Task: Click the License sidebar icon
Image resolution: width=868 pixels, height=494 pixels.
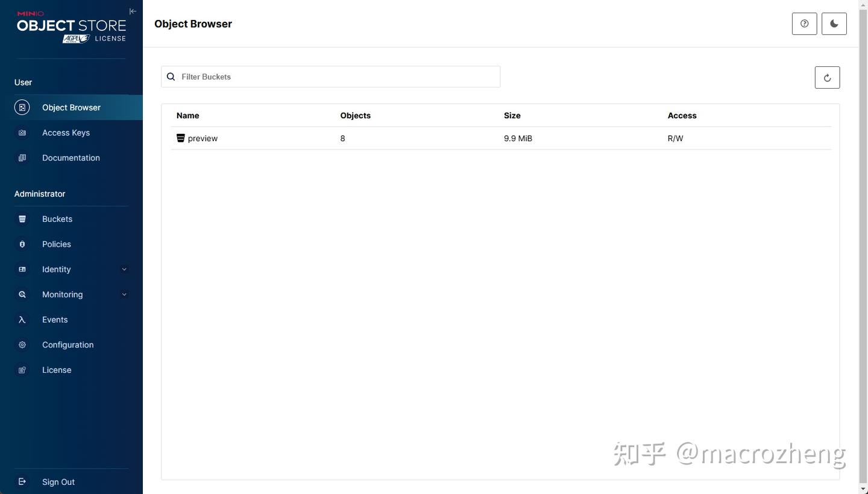Action: click(x=22, y=370)
